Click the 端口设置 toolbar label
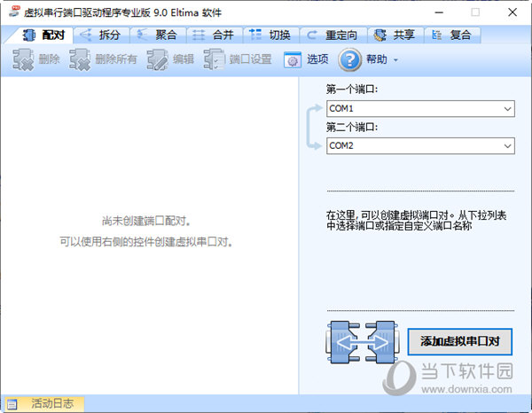 coord(250,59)
